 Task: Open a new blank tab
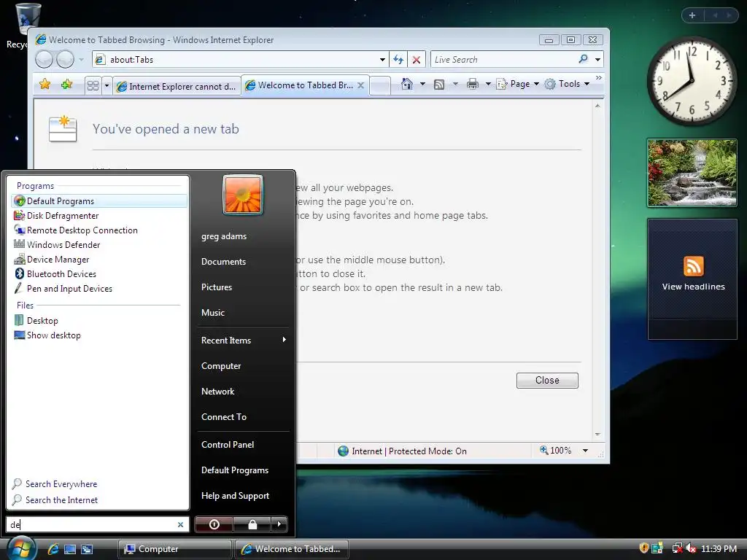coord(380,86)
